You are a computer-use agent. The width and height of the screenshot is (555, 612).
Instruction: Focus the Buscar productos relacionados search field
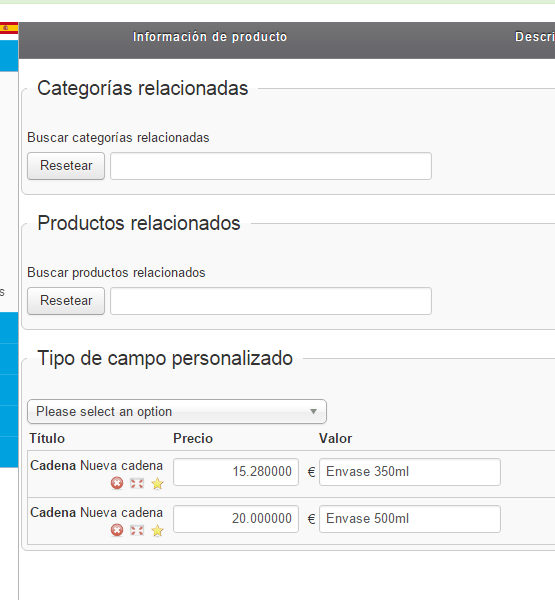tap(271, 301)
